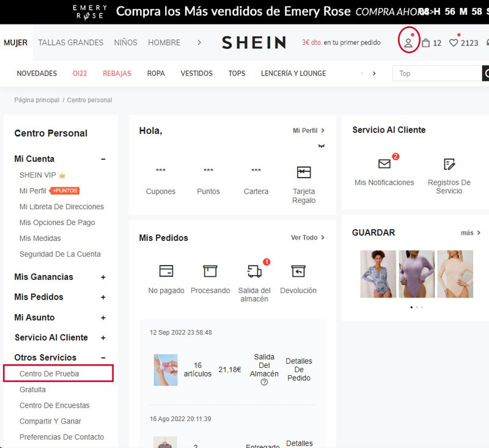Click the Emery Rose banner logo
This screenshot has width=489, height=448.
click(90, 12)
